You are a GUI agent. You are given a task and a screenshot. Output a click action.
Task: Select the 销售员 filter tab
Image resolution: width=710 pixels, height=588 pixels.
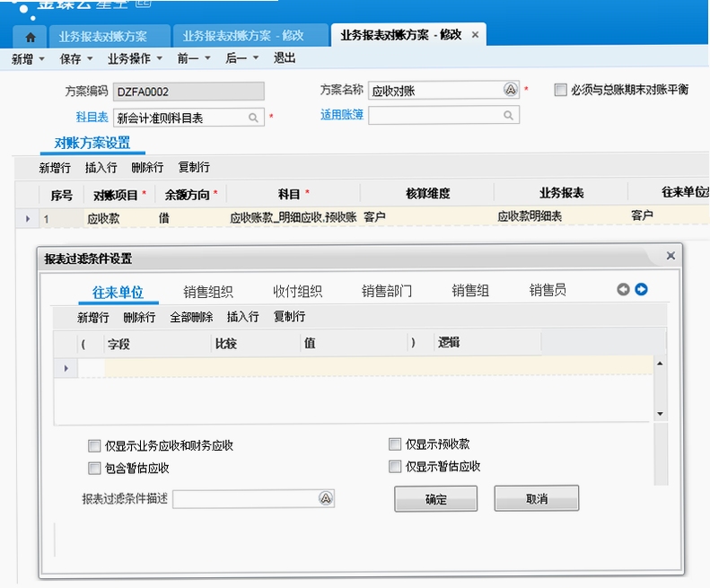tap(548, 289)
